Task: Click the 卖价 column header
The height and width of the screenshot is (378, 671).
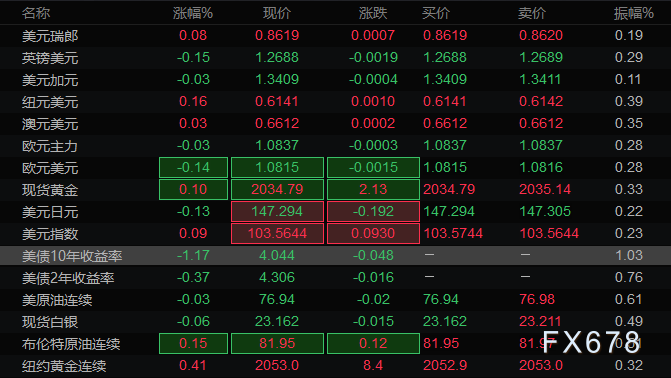Action: point(531,13)
